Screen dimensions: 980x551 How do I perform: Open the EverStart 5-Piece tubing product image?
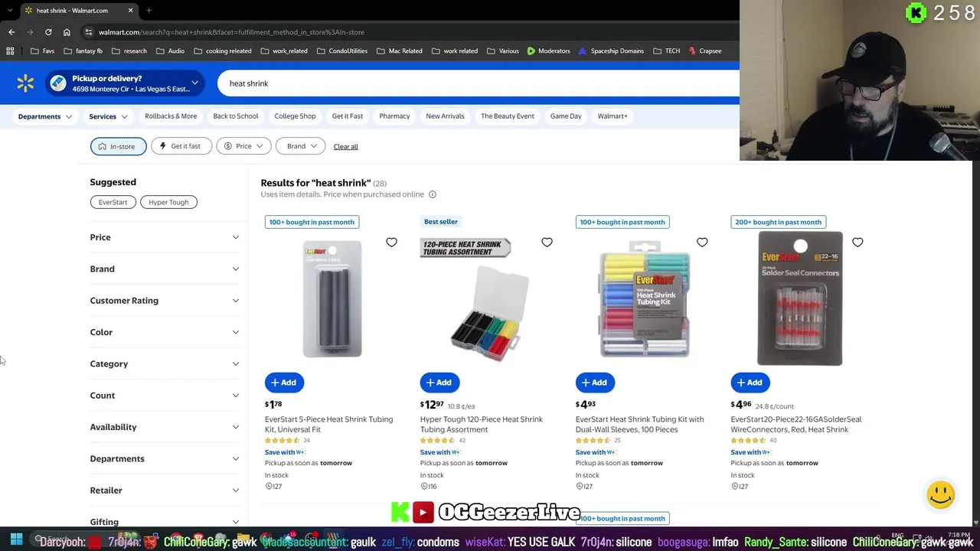332,298
